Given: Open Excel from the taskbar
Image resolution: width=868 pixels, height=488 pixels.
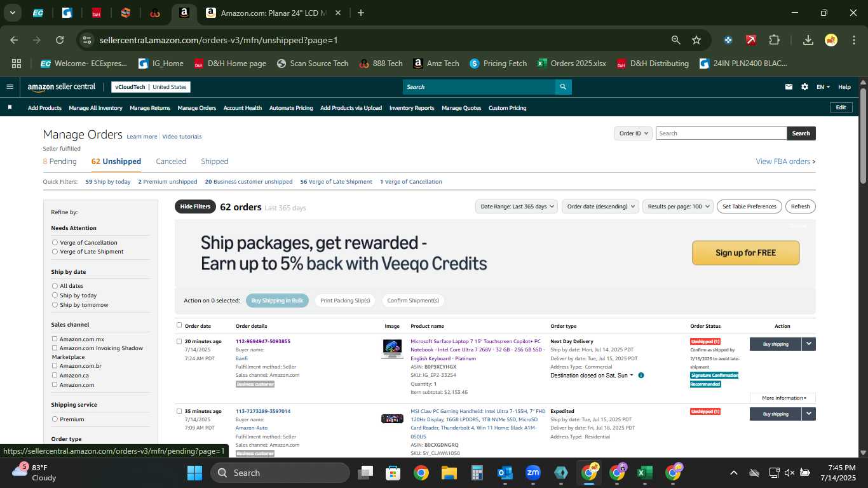Looking at the screenshot, I should [x=645, y=473].
